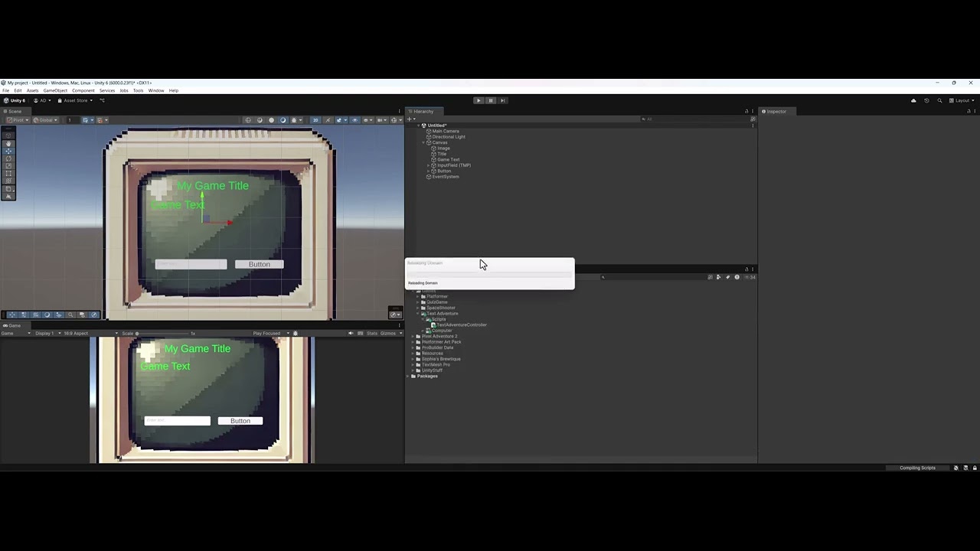Start Play mode with the Play button

point(479,100)
